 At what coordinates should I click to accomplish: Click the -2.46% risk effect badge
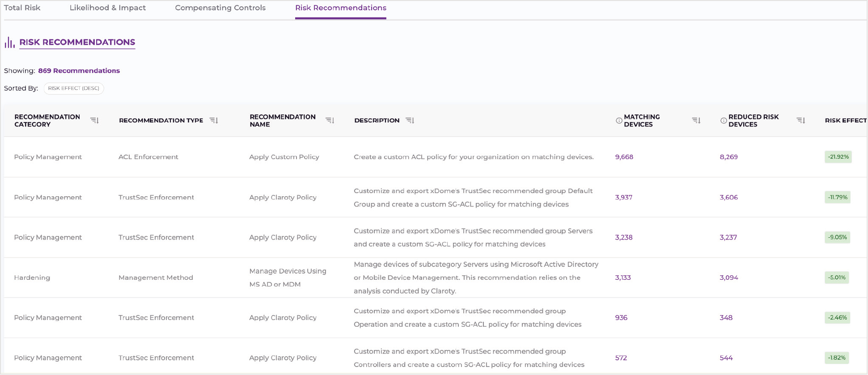click(x=837, y=318)
